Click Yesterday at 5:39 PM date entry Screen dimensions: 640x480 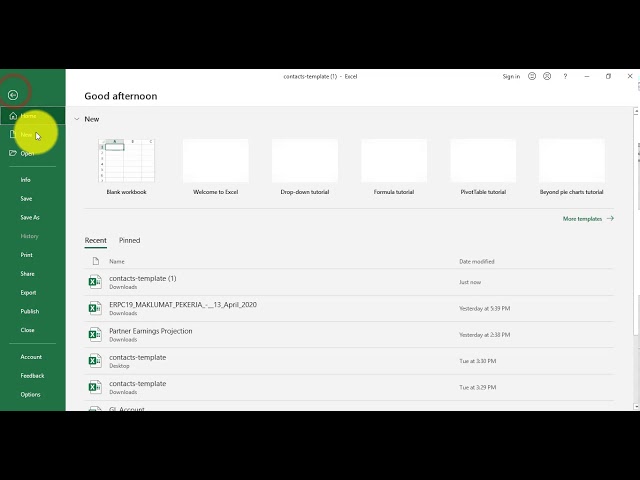(484, 309)
